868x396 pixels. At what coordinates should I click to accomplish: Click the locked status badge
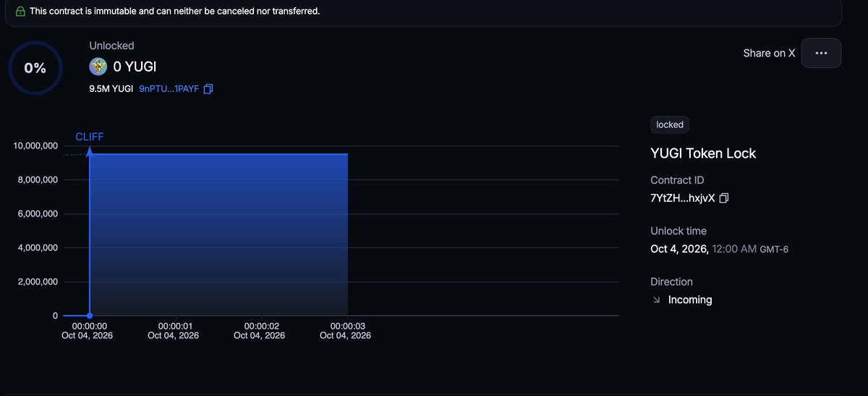(670, 125)
